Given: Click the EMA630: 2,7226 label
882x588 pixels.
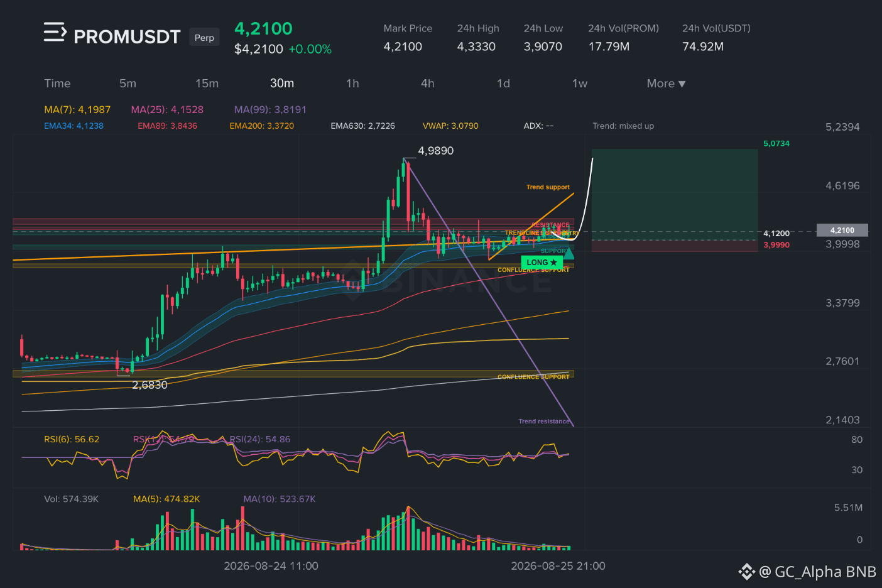Looking at the screenshot, I should (x=362, y=126).
